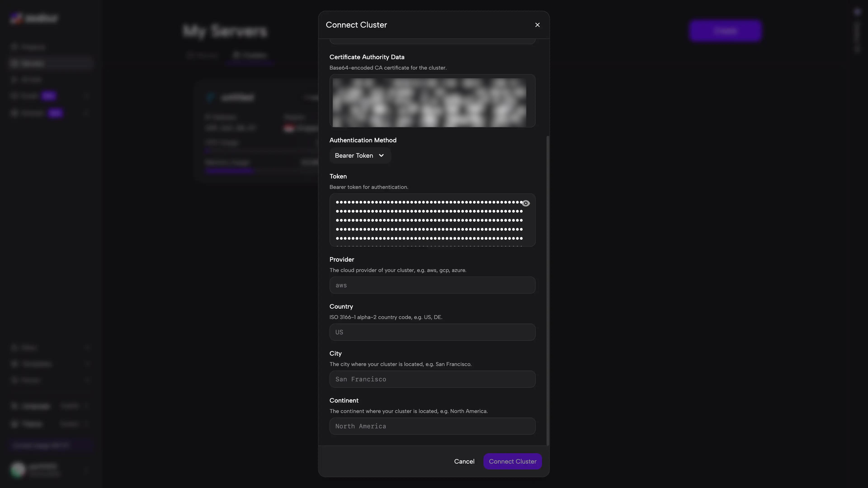
Task: Click the Continent field showing North America
Action: point(432,426)
